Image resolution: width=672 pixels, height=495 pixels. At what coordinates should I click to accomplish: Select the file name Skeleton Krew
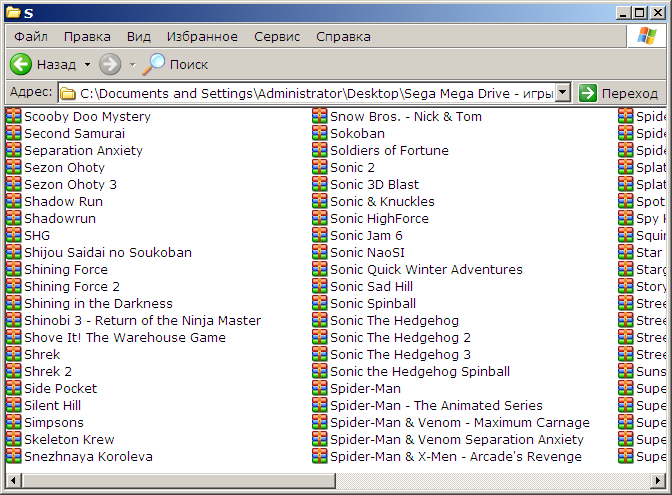(69, 440)
